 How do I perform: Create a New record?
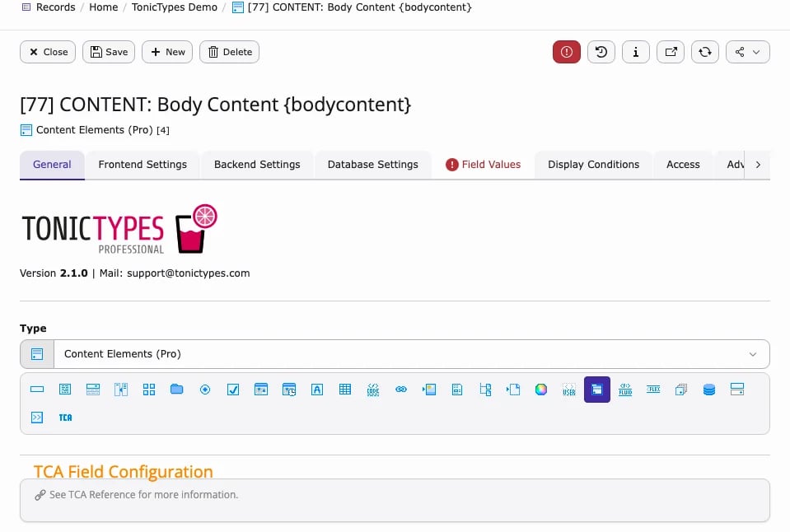167,52
